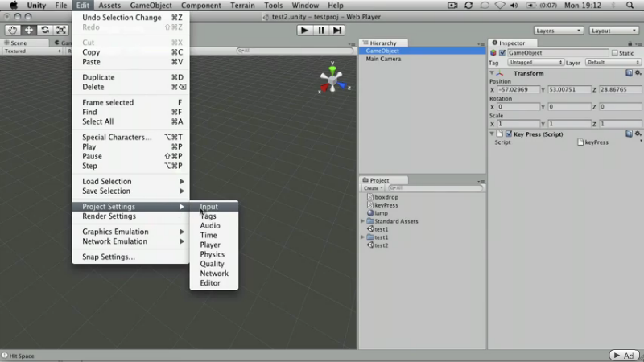Screen dimensions: 644x362
Task: Choose Tags from Project Settings submenu
Action: (x=213, y=216)
